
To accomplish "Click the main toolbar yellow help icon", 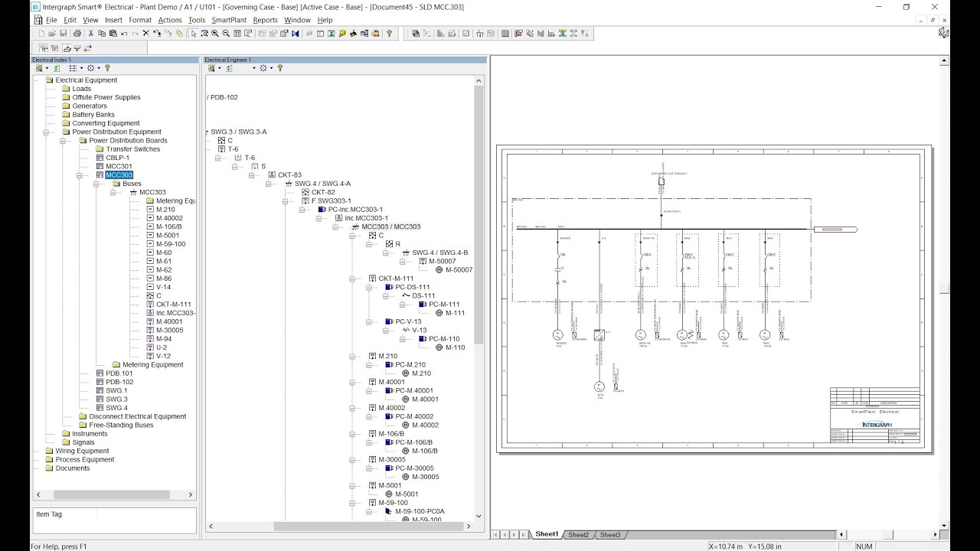I will [x=389, y=33].
